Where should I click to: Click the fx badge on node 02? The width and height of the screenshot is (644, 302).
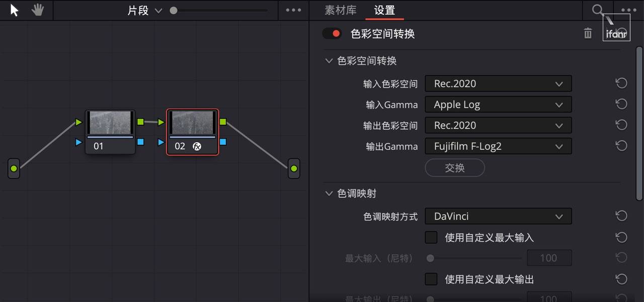click(197, 147)
